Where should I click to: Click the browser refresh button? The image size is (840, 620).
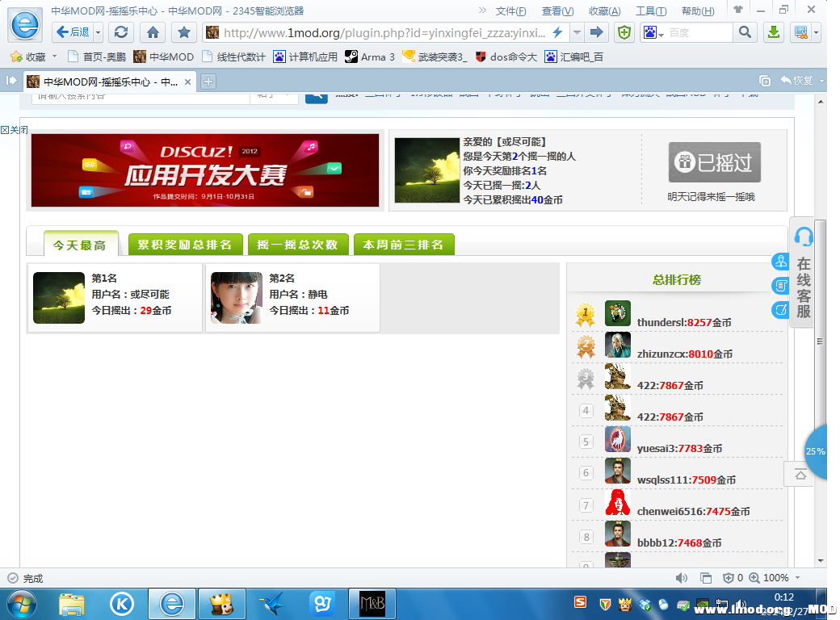(121, 32)
